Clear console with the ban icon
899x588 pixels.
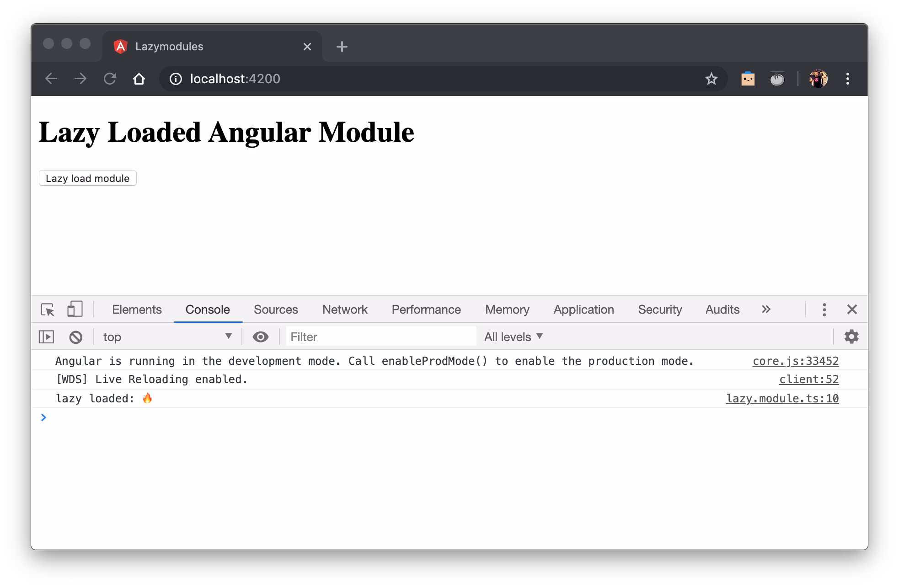[76, 337]
